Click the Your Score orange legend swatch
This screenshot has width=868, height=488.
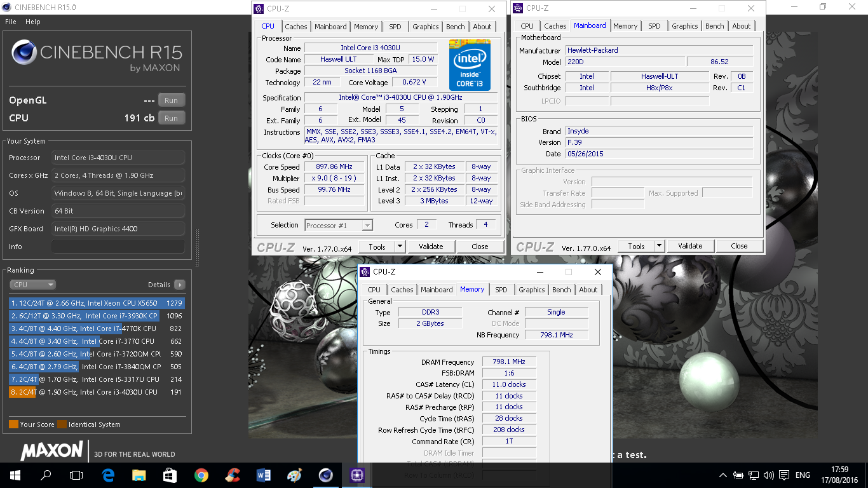pyautogui.click(x=13, y=424)
